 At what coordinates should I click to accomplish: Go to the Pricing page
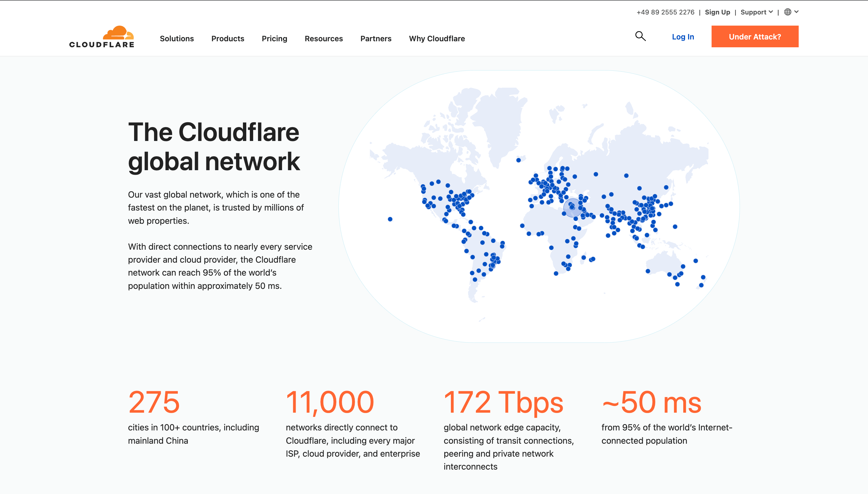click(274, 38)
